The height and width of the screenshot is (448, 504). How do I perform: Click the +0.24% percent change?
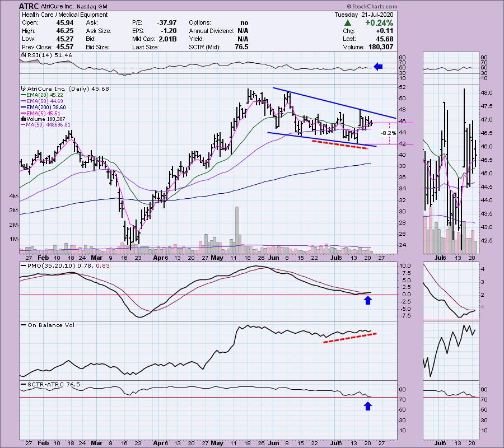point(379,23)
